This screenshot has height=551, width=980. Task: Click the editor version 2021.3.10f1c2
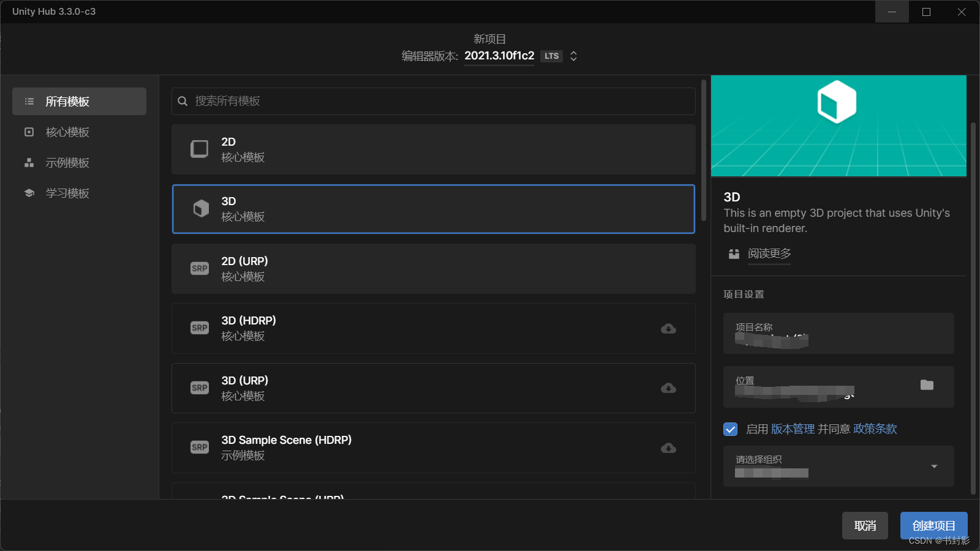tap(499, 56)
